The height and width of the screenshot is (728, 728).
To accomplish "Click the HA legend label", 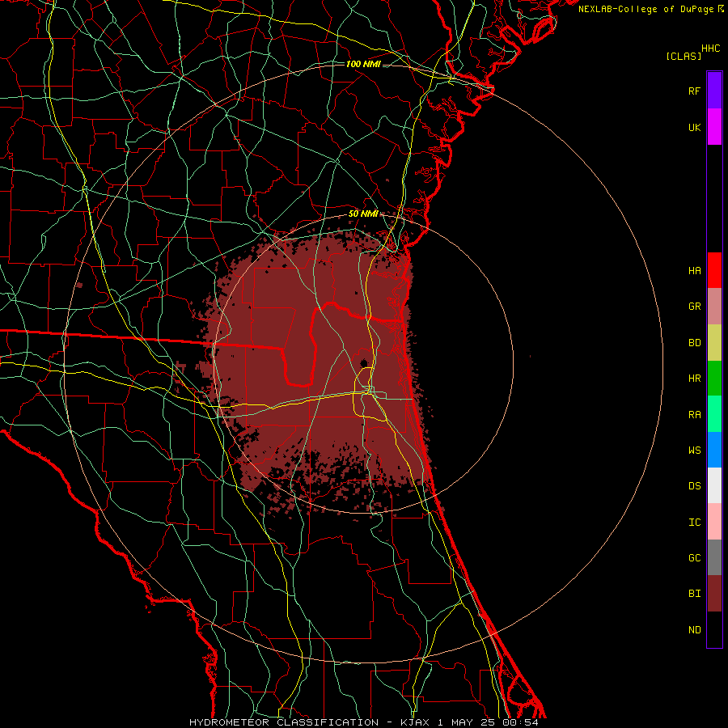I will coord(695,271).
